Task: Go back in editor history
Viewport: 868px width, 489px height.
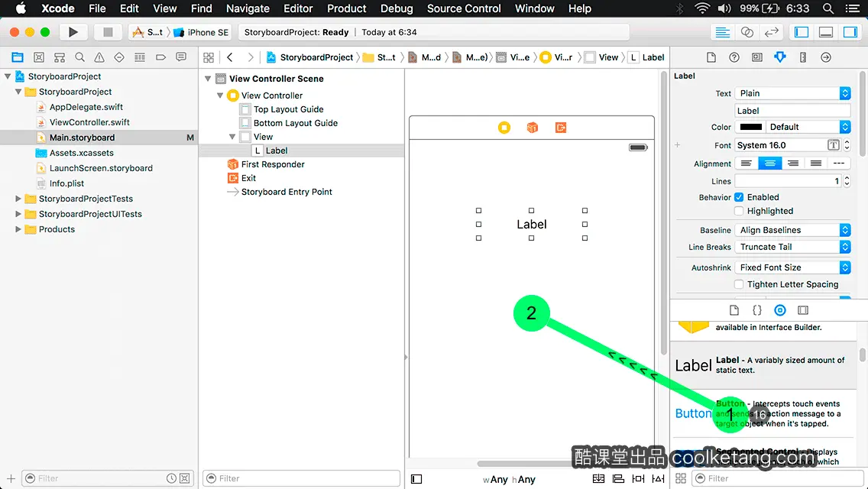Action: click(230, 57)
